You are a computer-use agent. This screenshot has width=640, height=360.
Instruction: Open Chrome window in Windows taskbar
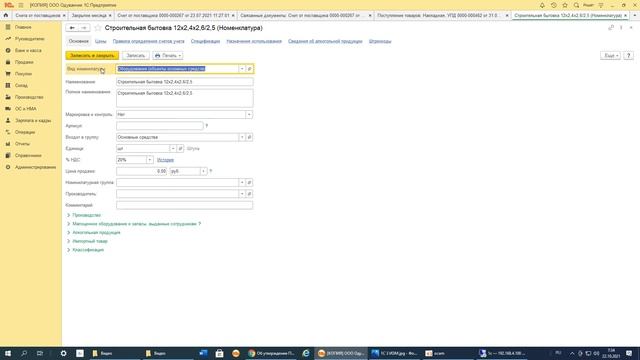tap(271, 353)
